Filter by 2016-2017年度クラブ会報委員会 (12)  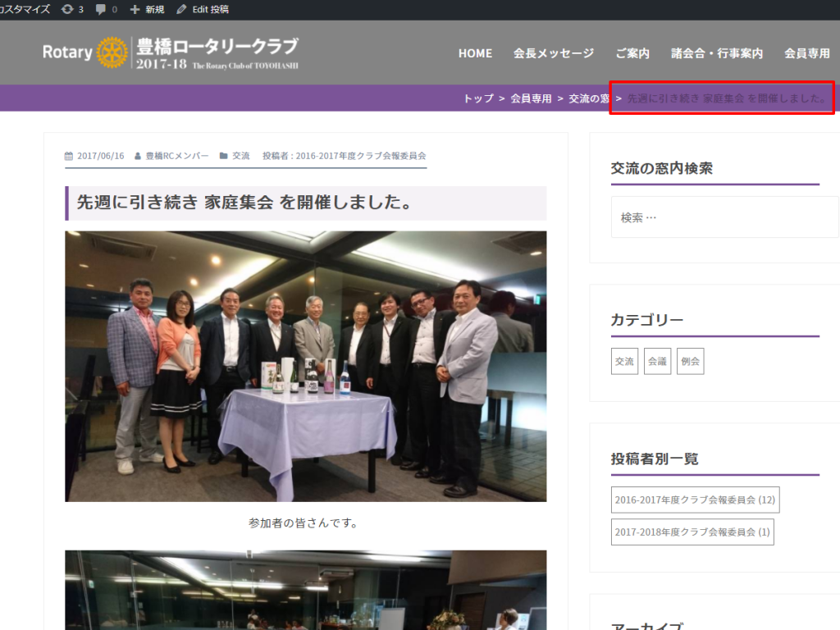695,500
